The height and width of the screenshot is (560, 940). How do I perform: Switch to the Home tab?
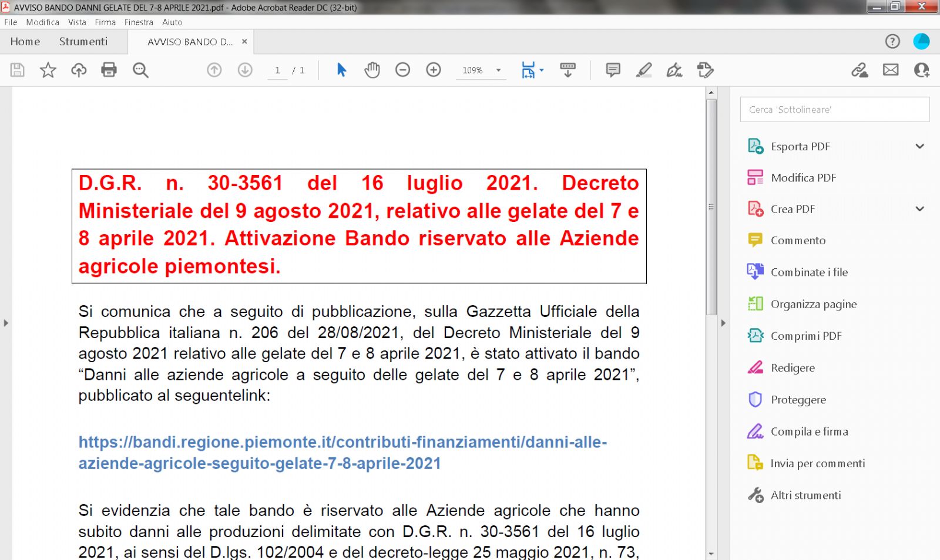pyautogui.click(x=25, y=42)
